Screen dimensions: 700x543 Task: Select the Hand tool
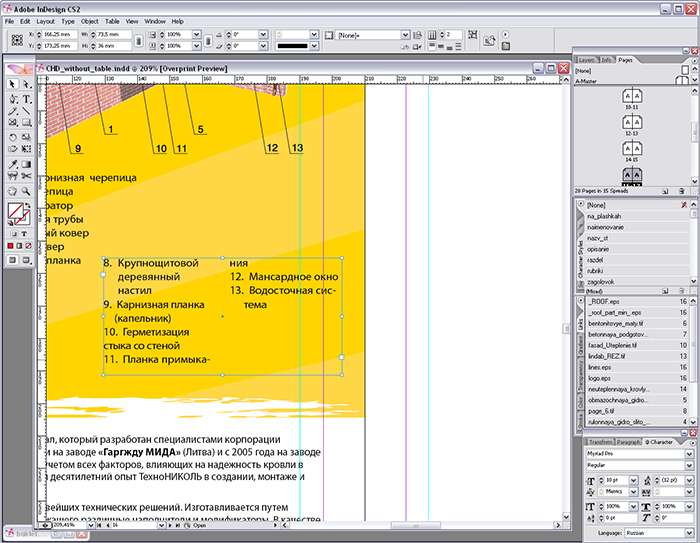(12, 191)
